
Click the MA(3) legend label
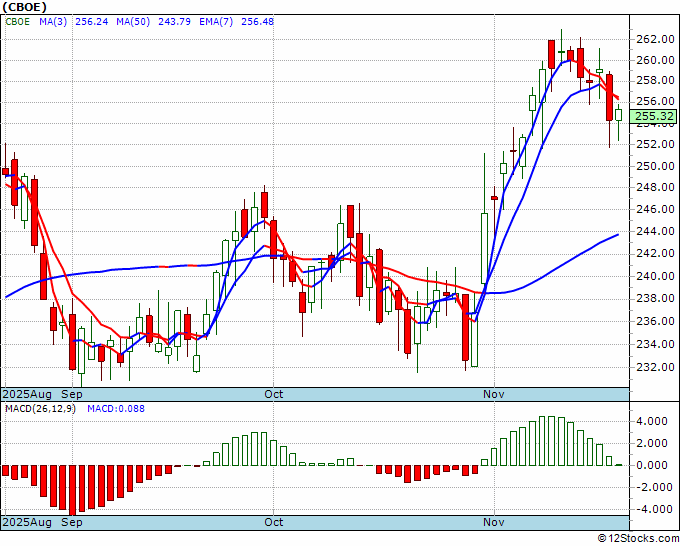pos(53,22)
